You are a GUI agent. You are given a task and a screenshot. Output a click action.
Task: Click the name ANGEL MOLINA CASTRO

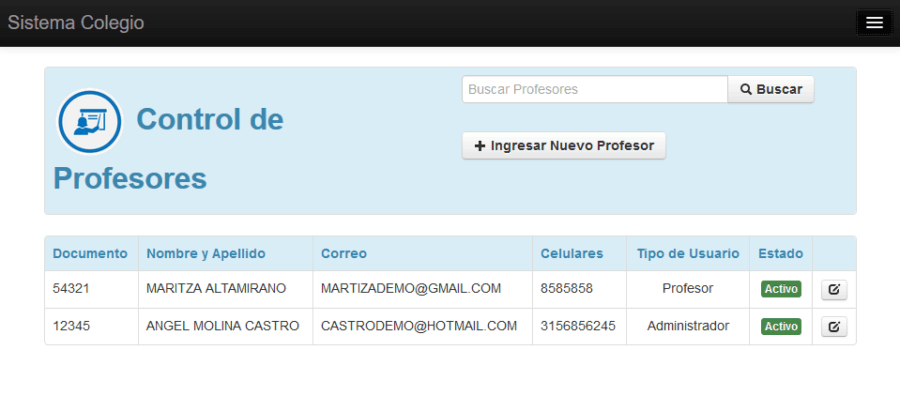[223, 326]
